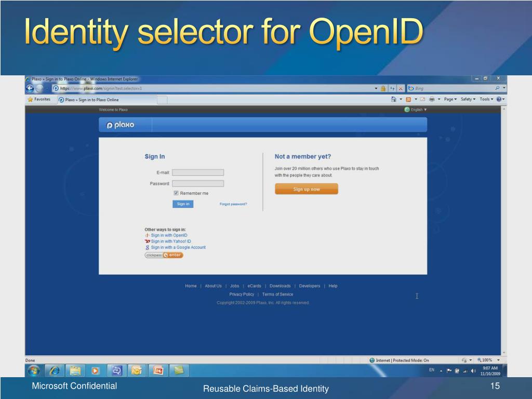Select the Plaxo Sign in browser tab
The width and height of the screenshot is (532, 399).
(x=107, y=100)
